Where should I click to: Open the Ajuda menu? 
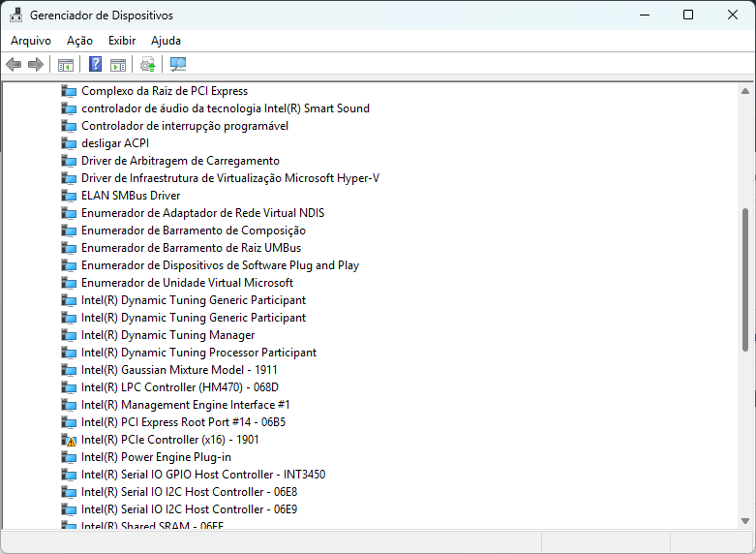pos(166,41)
